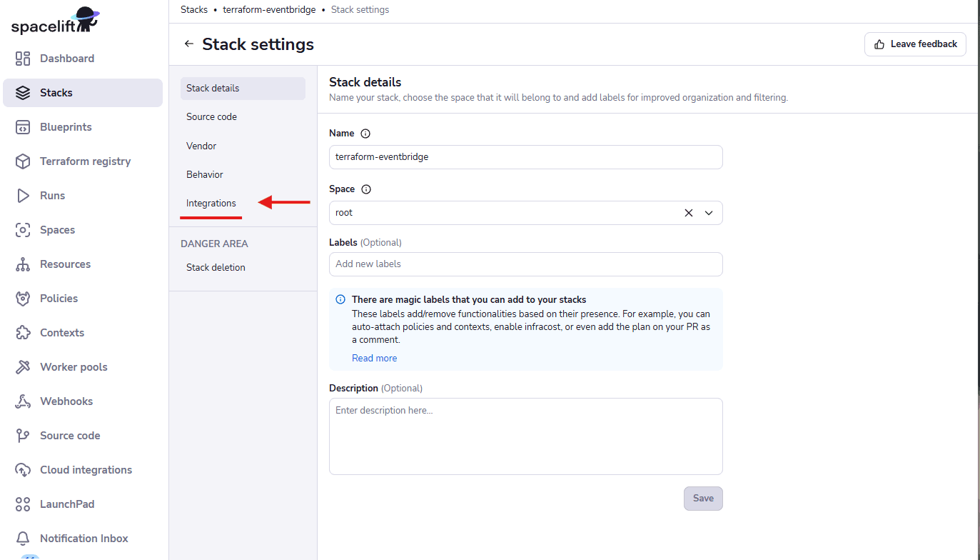This screenshot has width=980, height=560.
Task: Go to the Stack deletion section
Action: tap(243, 268)
